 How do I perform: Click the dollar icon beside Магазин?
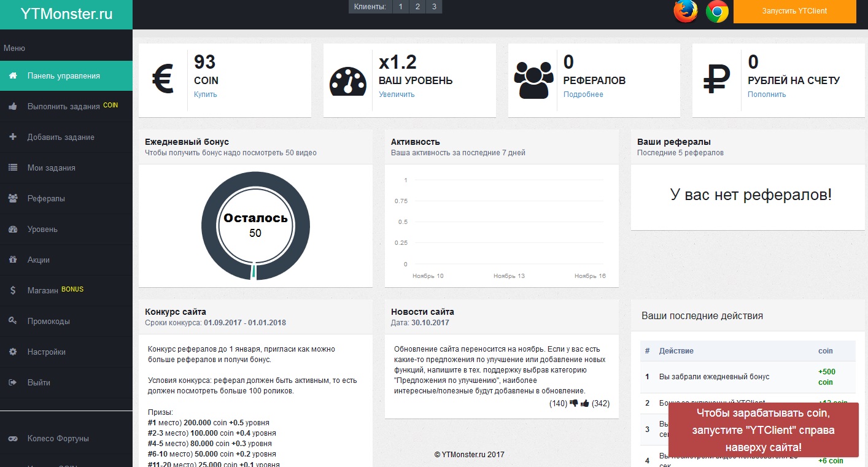(13, 290)
